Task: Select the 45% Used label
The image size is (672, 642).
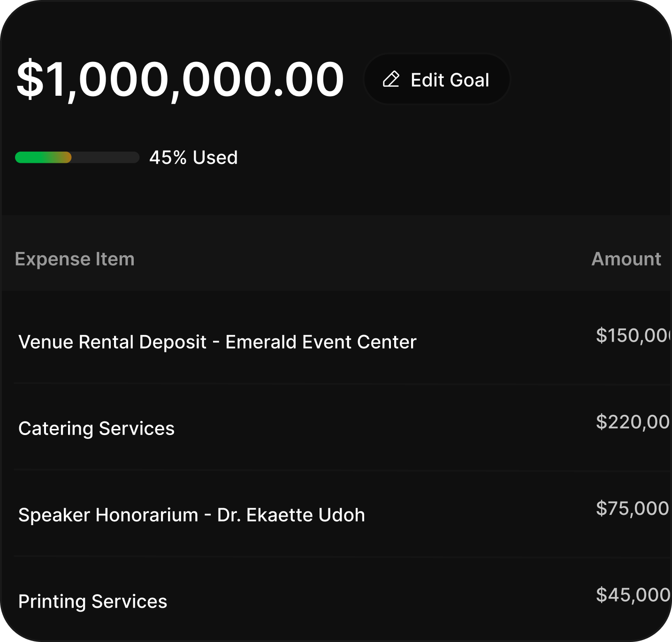Action: pyautogui.click(x=193, y=158)
